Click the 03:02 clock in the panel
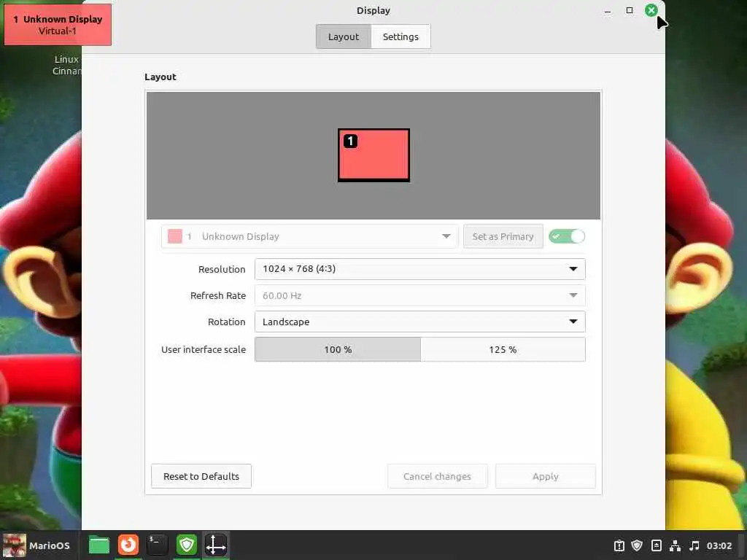 point(719,545)
